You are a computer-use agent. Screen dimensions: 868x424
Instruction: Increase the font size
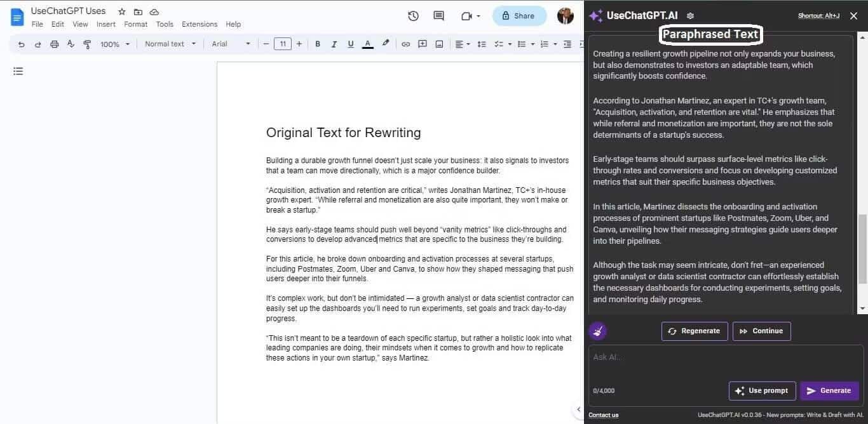(x=299, y=44)
